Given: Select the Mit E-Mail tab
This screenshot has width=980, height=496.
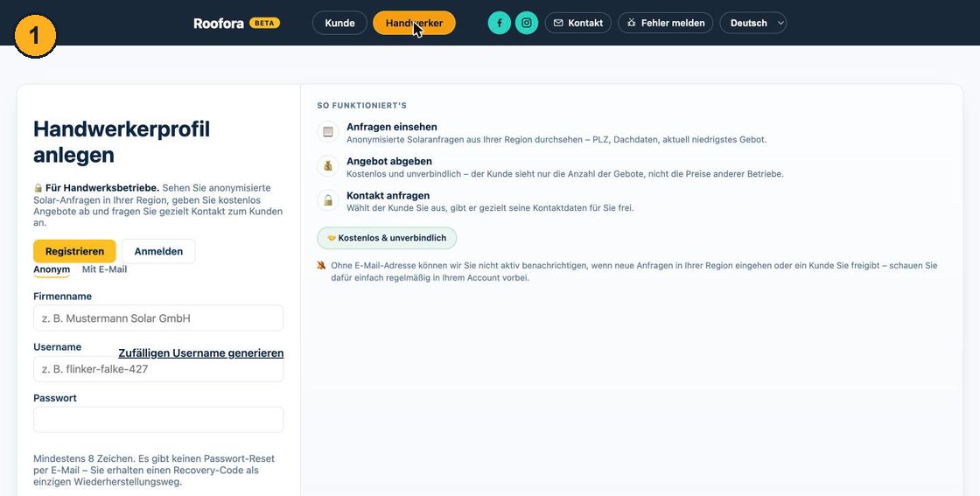Looking at the screenshot, I should coord(104,269).
